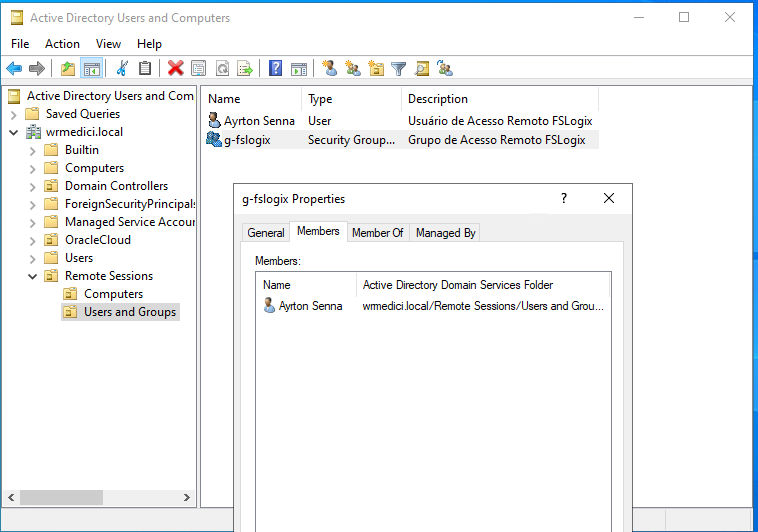Image resolution: width=758 pixels, height=532 pixels.
Task: Expand the ForeignSecurityPrincipals node
Action: [x=32, y=205]
